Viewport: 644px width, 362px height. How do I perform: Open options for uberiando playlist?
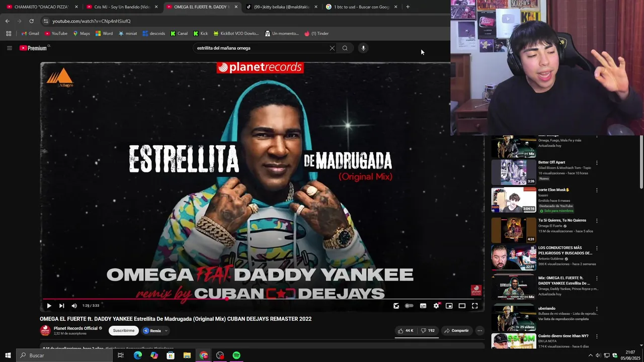pos(597,309)
